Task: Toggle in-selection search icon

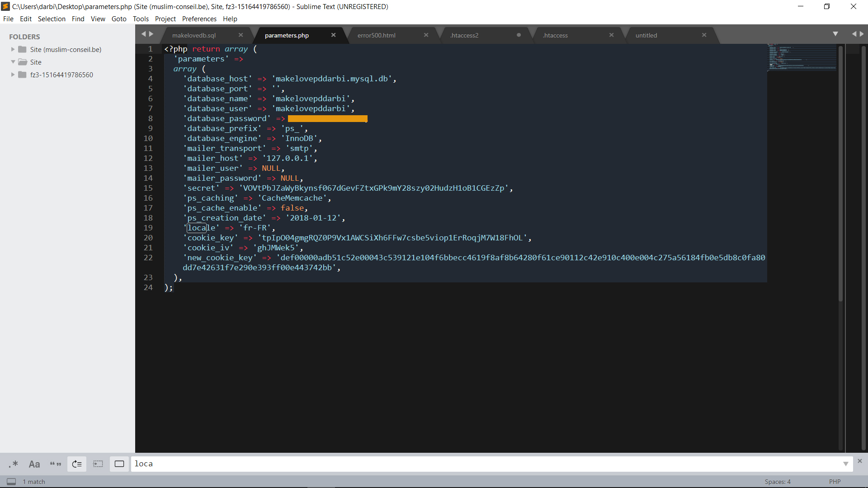Action: [98, 464]
